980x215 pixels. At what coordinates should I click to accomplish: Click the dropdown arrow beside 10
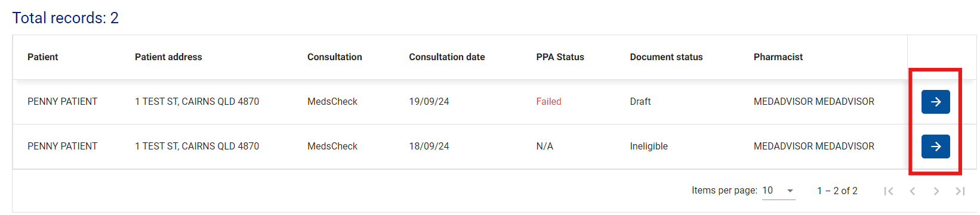click(790, 191)
